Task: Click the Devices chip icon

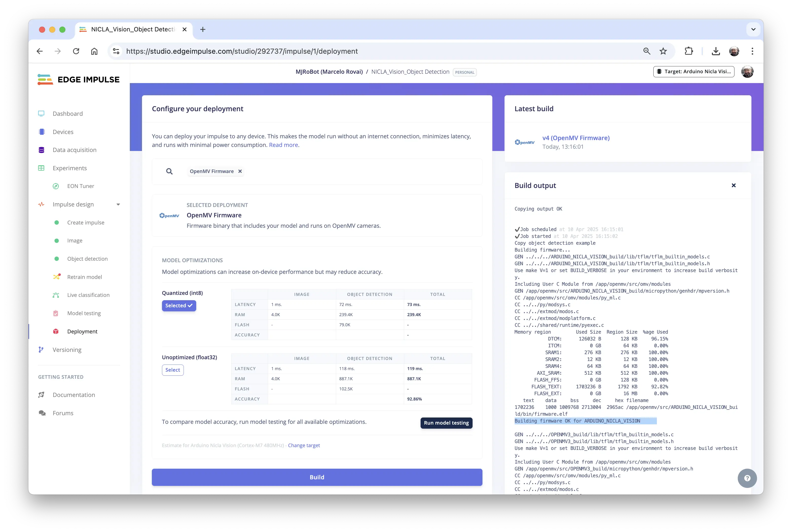Action: [x=41, y=132]
